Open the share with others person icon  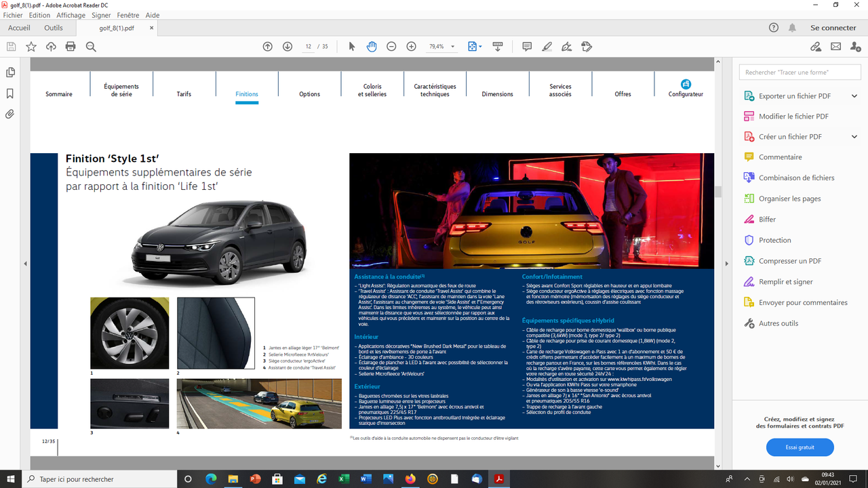[855, 47]
